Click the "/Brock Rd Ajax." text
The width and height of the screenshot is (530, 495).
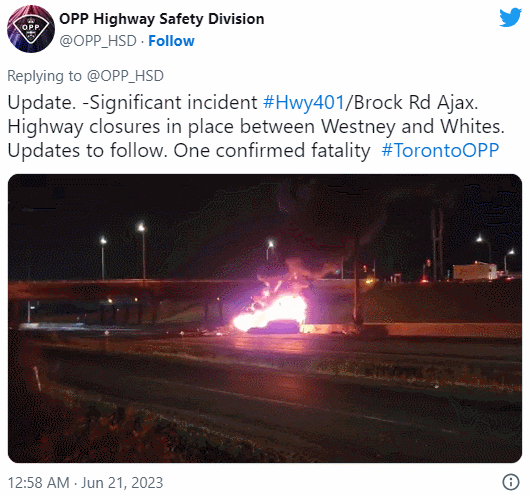click(x=411, y=102)
